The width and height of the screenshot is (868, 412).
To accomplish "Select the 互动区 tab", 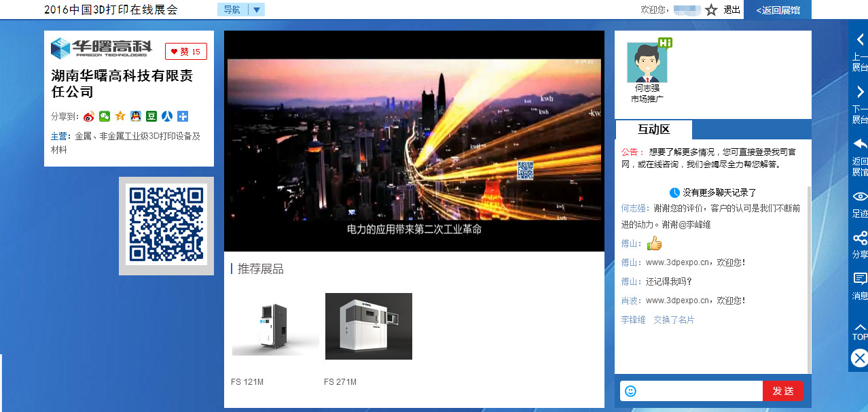I will click(653, 129).
